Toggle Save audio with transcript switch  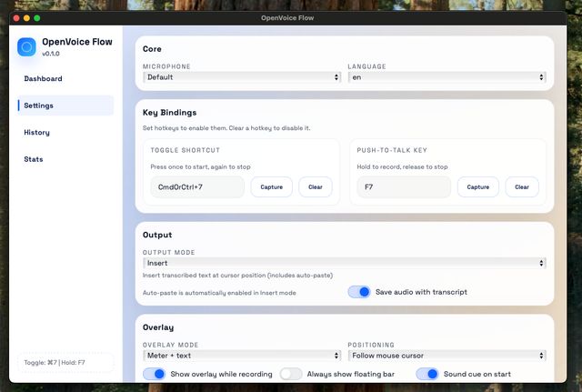click(x=359, y=292)
